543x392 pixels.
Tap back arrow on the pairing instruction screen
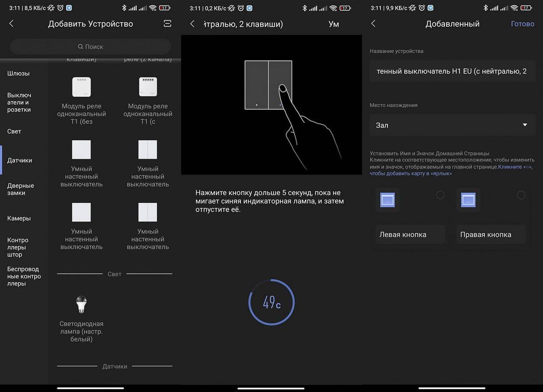tap(192, 24)
